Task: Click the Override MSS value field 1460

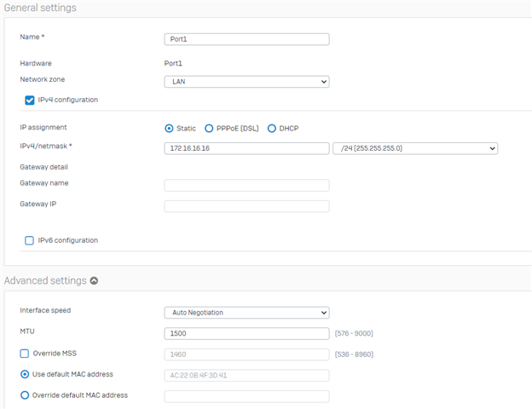Action: coord(246,354)
